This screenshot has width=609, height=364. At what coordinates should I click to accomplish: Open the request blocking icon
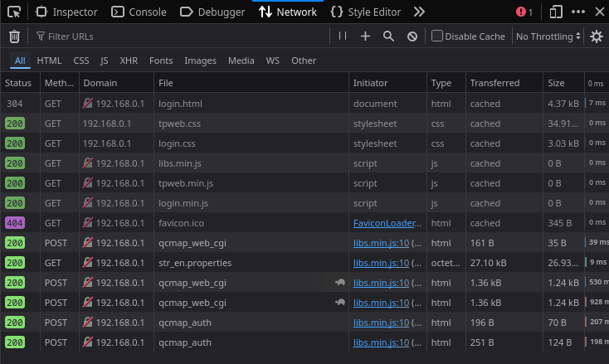pyautogui.click(x=412, y=36)
